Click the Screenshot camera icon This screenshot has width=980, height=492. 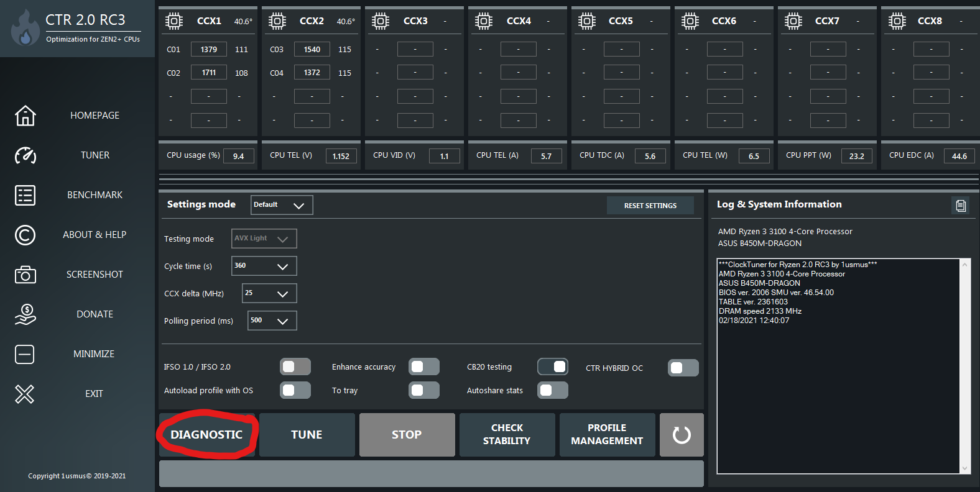click(x=25, y=275)
